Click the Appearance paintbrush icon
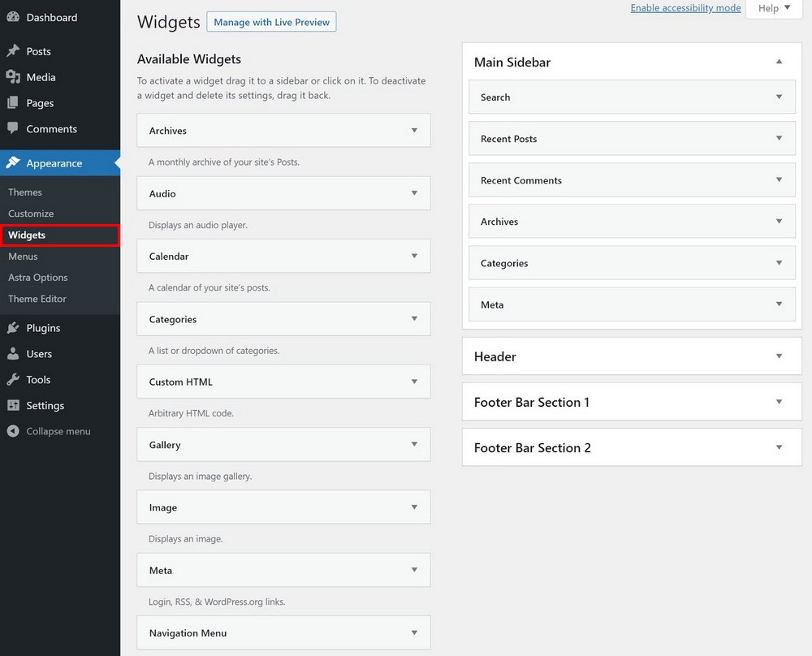Image resolution: width=812 pixels, height=656 pixels. pyautogui.click(x=13, y=162)
